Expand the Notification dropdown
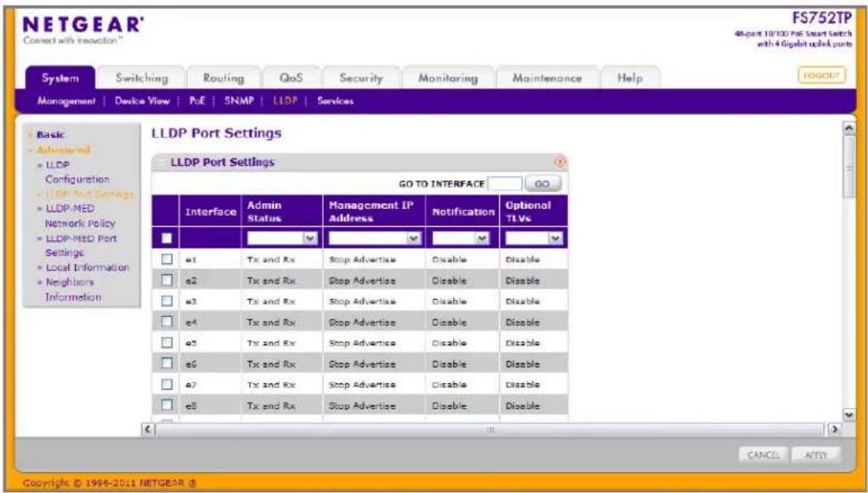 (x=461, y=238)
